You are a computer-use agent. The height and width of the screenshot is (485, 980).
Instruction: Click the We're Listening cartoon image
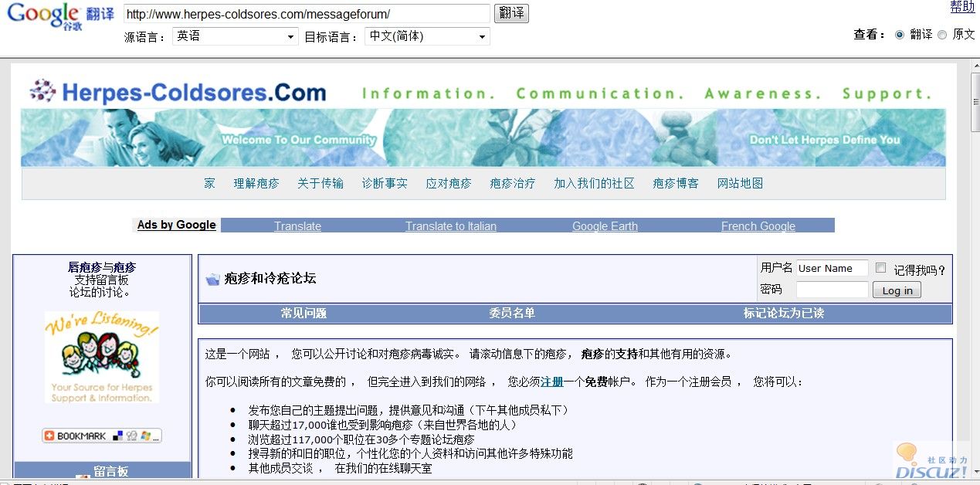[x=102, y=356]
